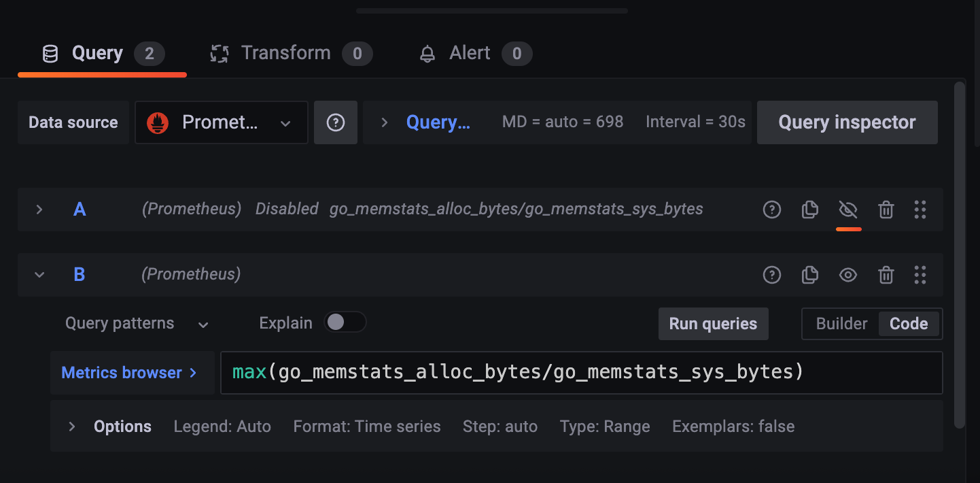Click drag handle for query A
The image size is (980, 483).
[920, 210]
